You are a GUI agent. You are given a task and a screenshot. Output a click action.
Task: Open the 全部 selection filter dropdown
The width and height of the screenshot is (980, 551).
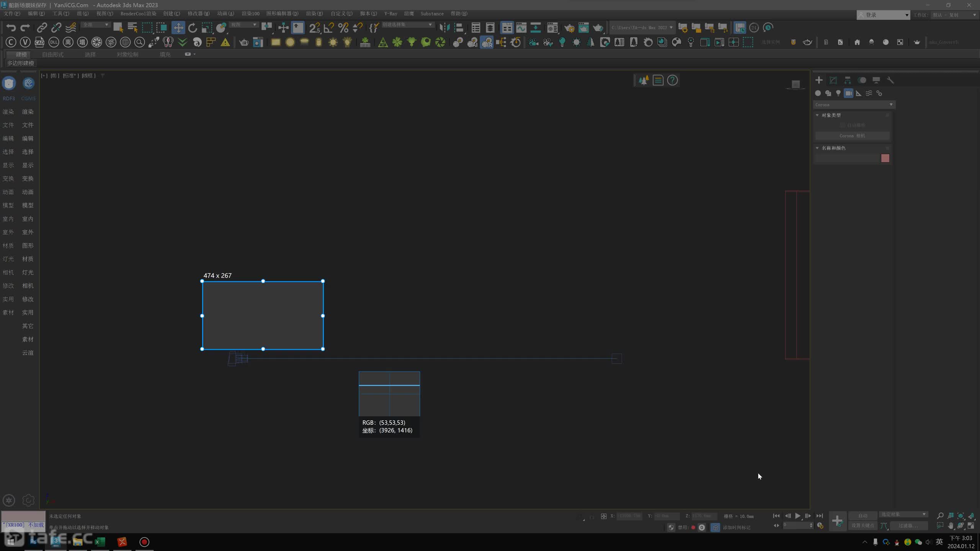pos(96,24)
